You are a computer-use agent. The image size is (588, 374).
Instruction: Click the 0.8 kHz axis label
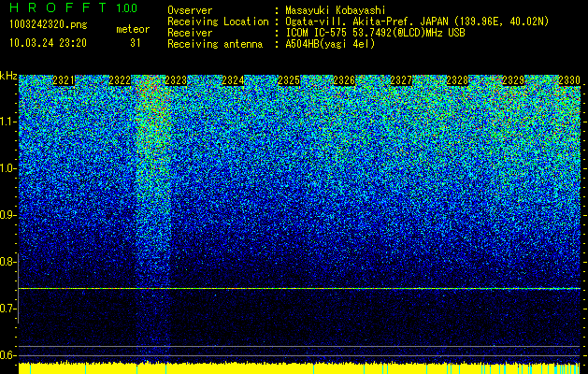[x=7, y=262]
